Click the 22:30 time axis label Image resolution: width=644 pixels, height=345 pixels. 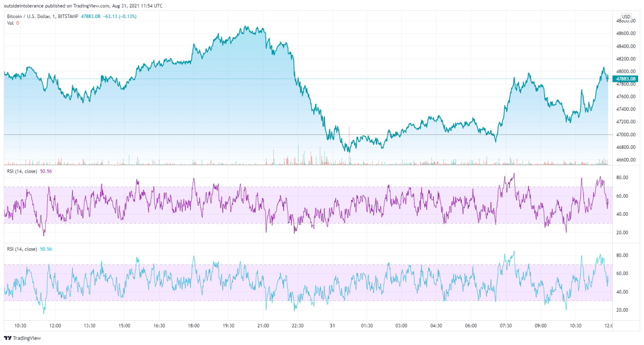pyautogui.click(x=297, y=326)
